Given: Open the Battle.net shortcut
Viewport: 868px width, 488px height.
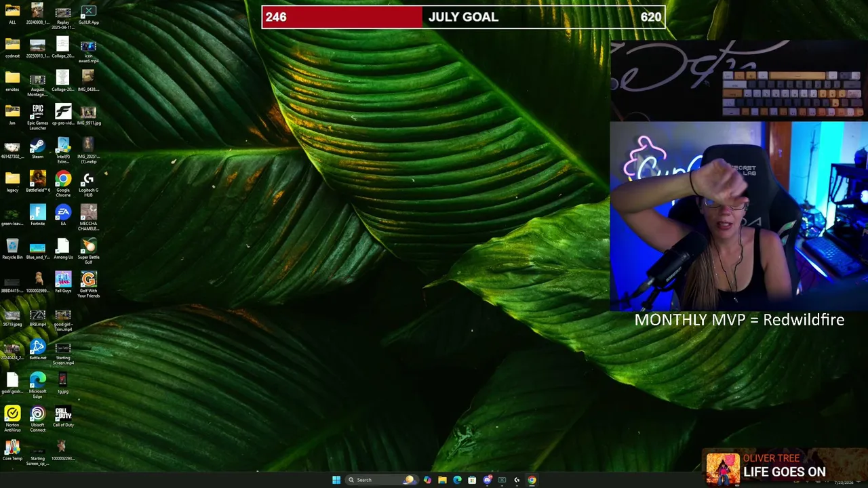Looking at the screenshot, I should (37, 350).
